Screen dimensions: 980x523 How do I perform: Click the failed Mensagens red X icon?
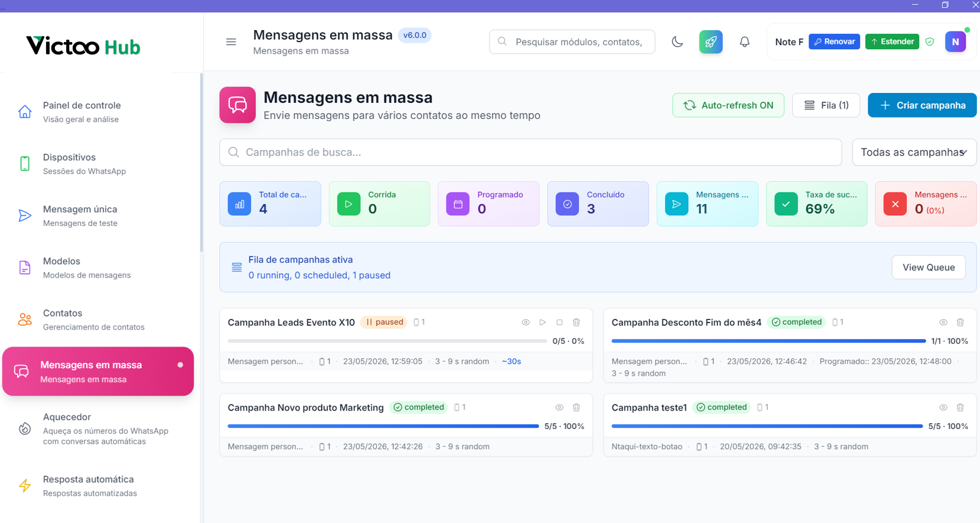pos(895,204)
